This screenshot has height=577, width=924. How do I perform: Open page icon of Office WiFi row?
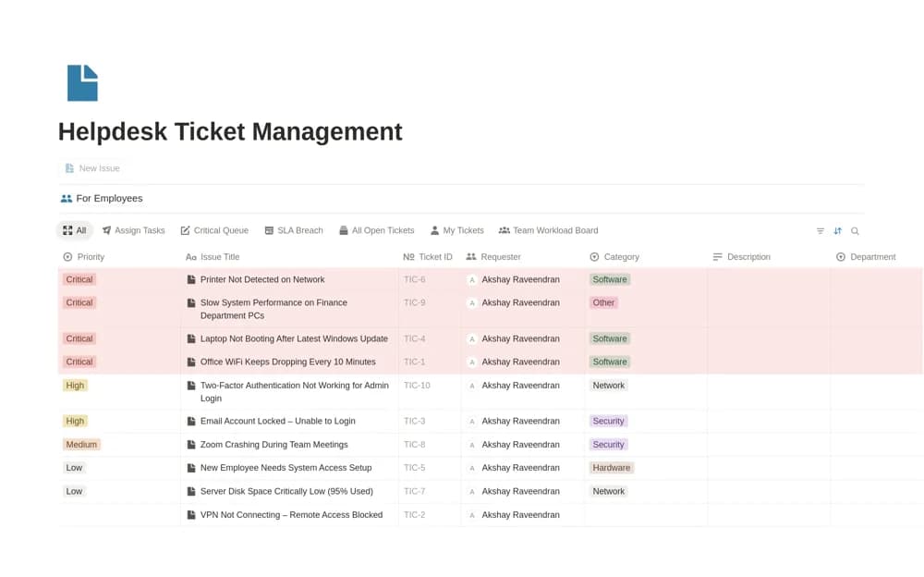(x=191, y=362)
